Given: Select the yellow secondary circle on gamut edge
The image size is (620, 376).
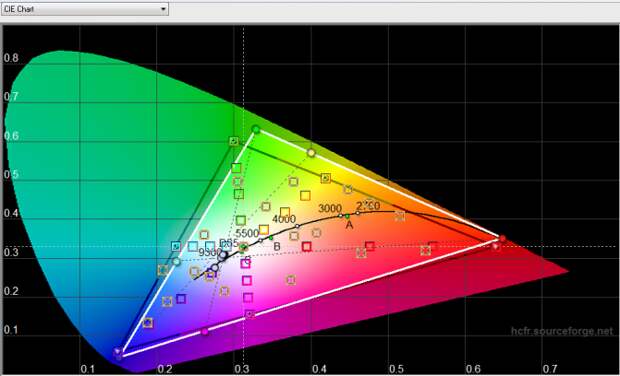Looking at the screenshot, I should click(311, 153).
